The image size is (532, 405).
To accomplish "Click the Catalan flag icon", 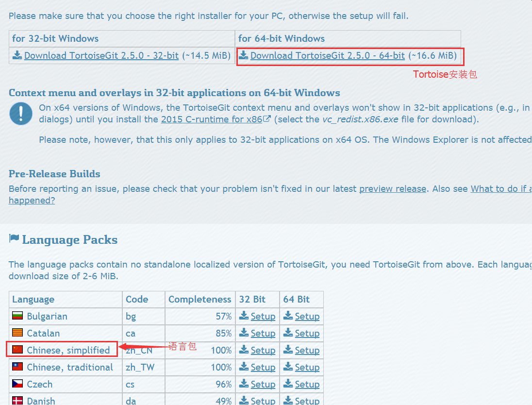I will pos(17,333).
